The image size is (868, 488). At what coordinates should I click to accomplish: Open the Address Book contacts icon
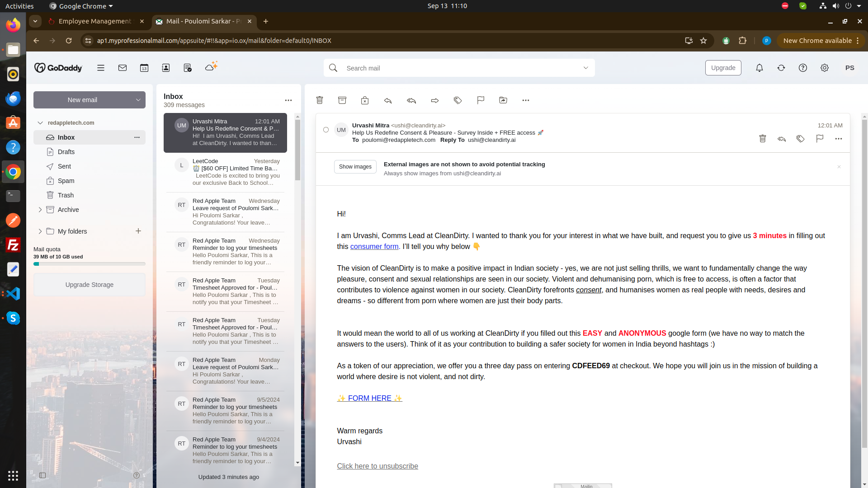tap(166, 68)
